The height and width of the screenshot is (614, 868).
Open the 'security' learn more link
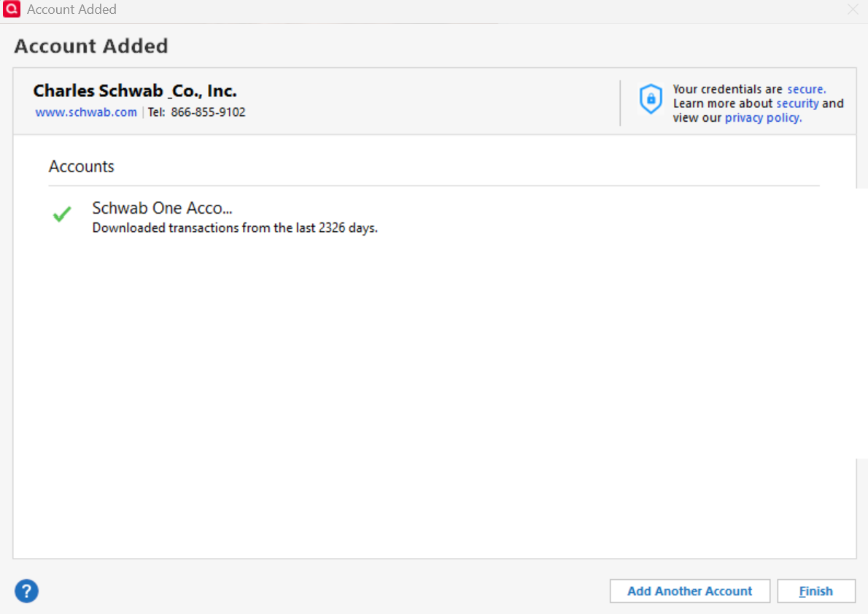(x=797, y=104)
